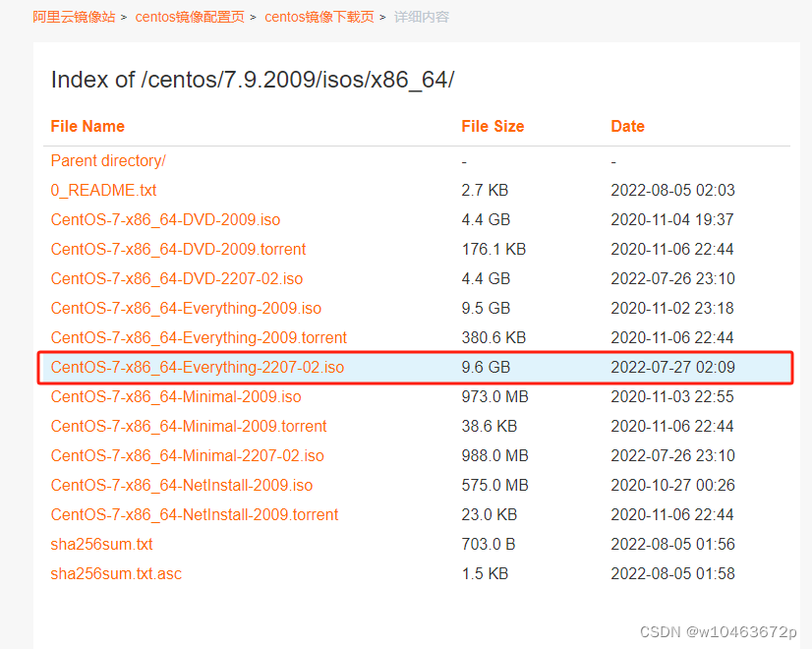Download CentOS-7-x86_64-DVD-2009.iso
Viewport: 812px width, 649px height.
tap(165, 220)
